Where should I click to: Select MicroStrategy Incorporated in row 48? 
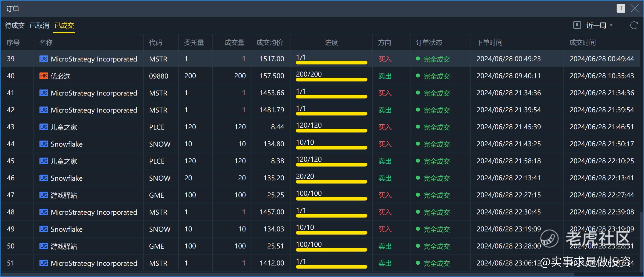click(94, 212)
